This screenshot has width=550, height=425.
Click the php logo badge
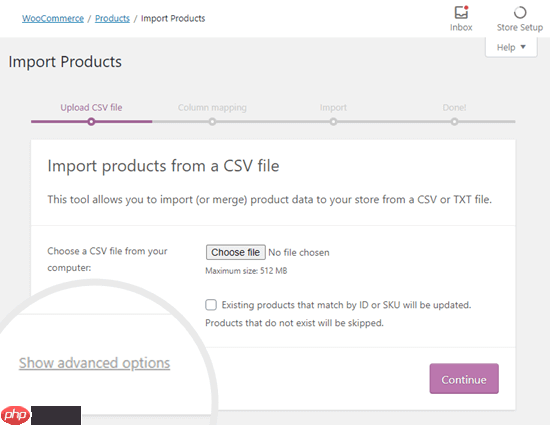[x=15, y=415]
